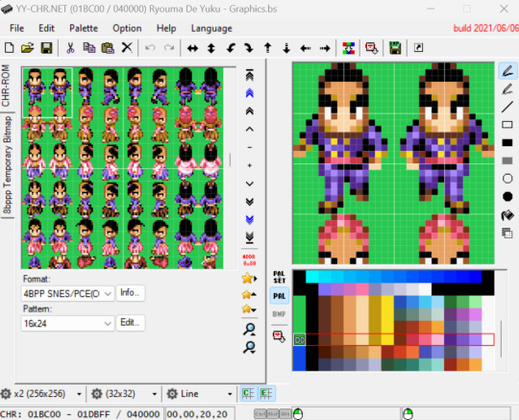
Task: Toggle the CHR grid button
Action: coord(248,394)
